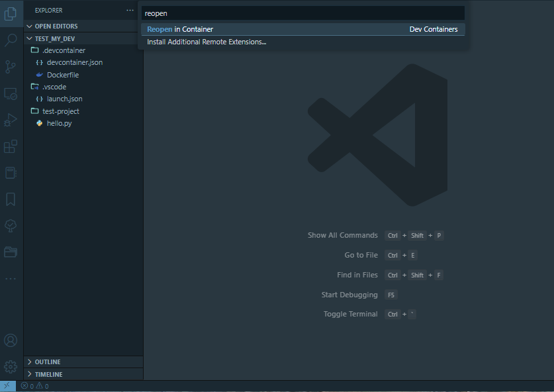554x392 pixels.
Task: Open the Extensions view
Action: point(11,146)
